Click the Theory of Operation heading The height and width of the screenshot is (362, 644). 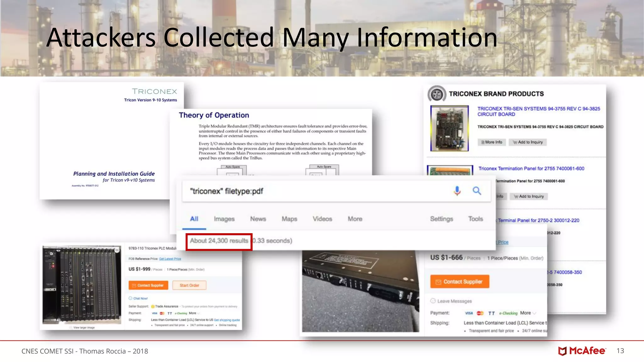coord(214,115)
